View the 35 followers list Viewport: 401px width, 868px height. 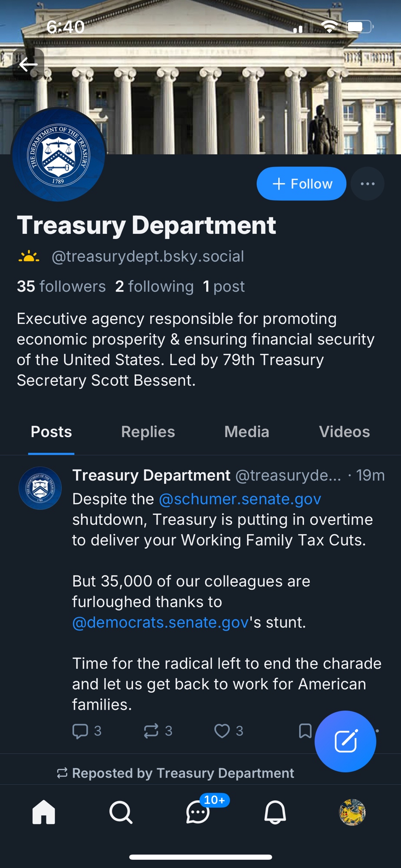coord(61,286)
